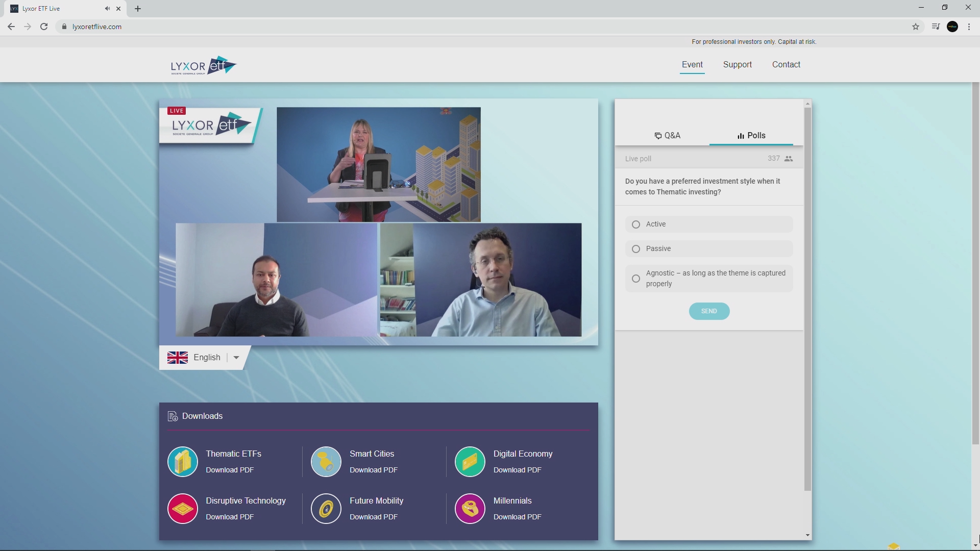Click the 'Thematic ETFs' title text
The height and width of the screenshot is (551, 980).
pos(233,454)
